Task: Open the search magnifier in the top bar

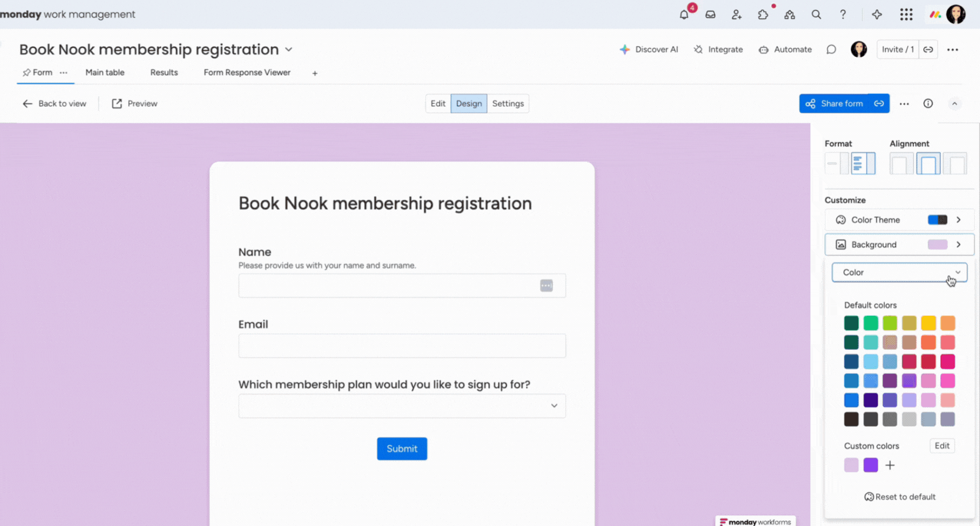Action: tap(816, 15)
